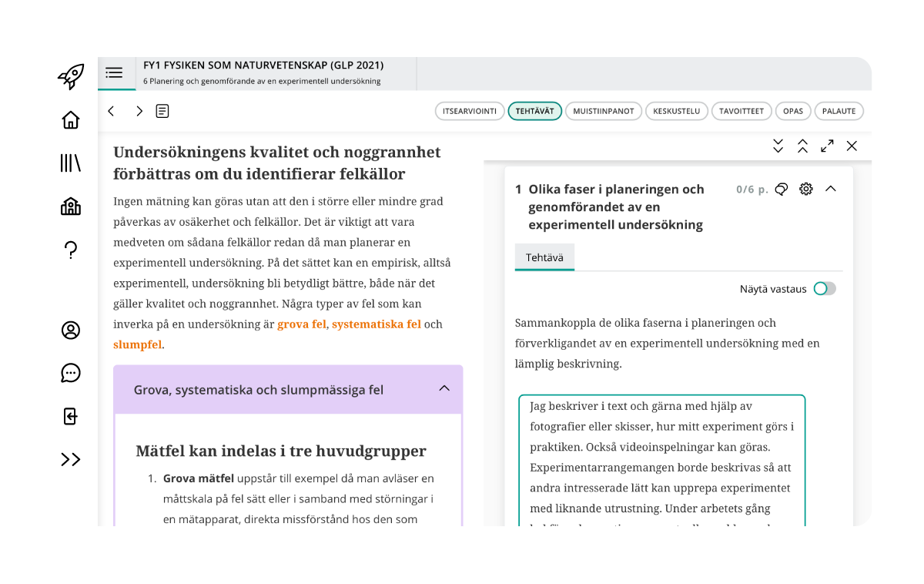Open task settings gear icon
The width and height of the screenshot is (924, 584).
tap(805, 189)
